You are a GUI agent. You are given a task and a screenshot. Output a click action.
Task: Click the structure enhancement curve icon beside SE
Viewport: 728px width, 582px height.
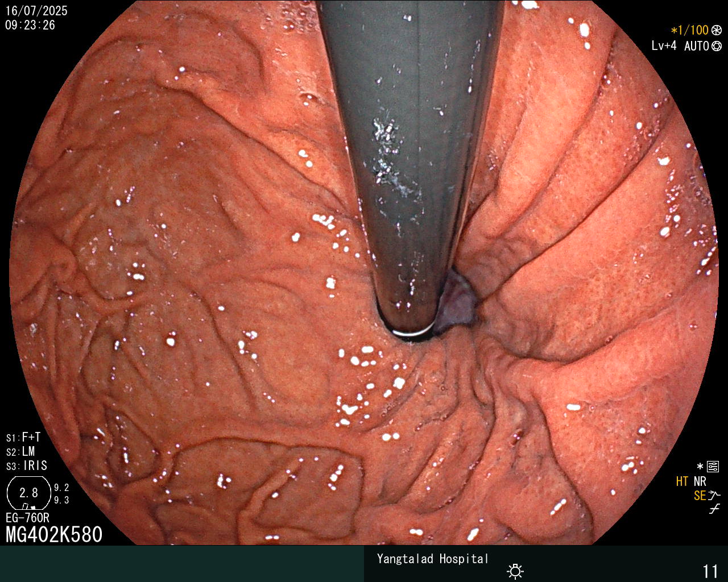(x=714, y=496)
